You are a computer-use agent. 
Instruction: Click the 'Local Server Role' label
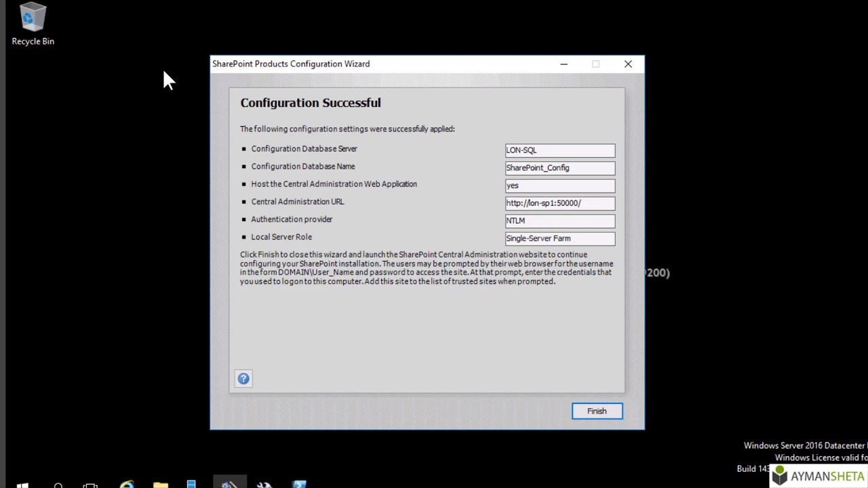281,237
